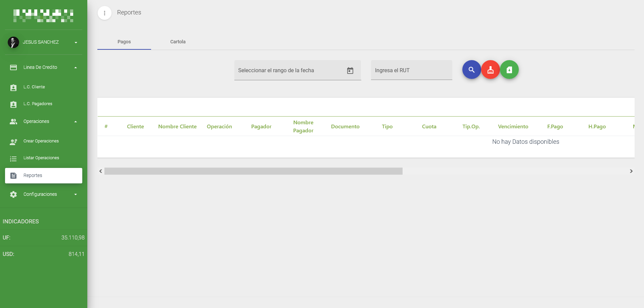Click the Ingresa el RUT field

pos(411,71)
